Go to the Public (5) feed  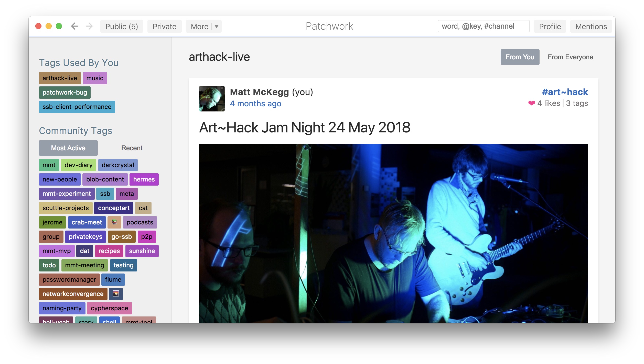click(122, 26)
